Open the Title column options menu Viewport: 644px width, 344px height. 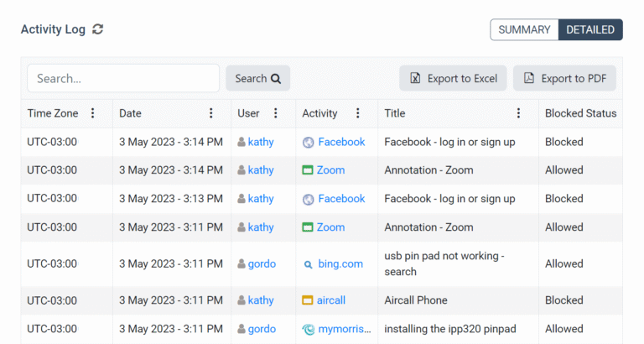pos(518,113)
